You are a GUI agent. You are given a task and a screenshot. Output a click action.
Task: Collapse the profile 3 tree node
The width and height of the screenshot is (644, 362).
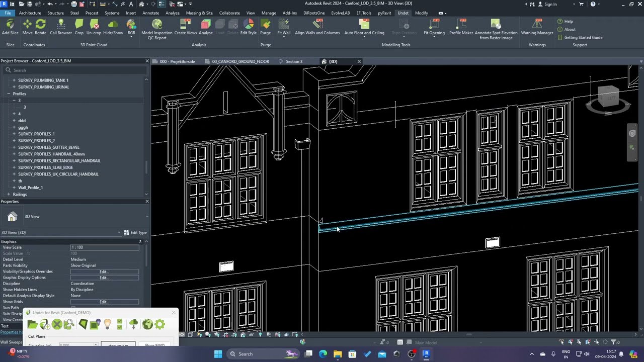point(14,101)
